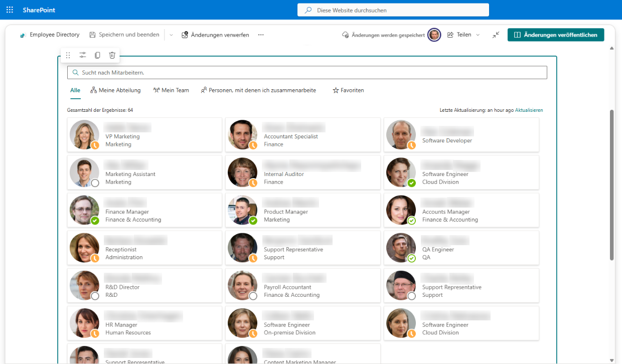Collapse the editing view with arrows icon
Screen dimensions: 622x364
[x=496, y=35]
